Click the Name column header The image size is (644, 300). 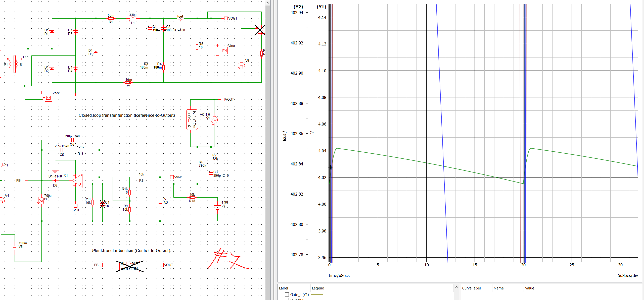tap(499, 288)
